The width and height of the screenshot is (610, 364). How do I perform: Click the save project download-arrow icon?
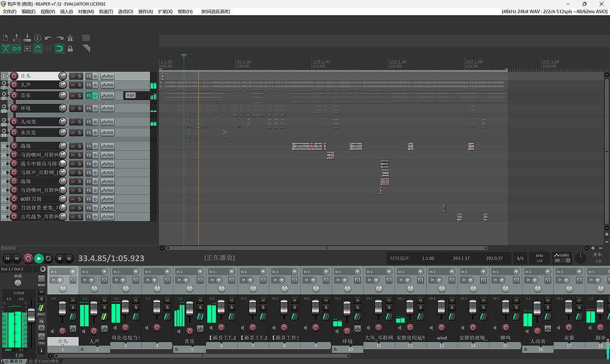(x=27, y=38)
